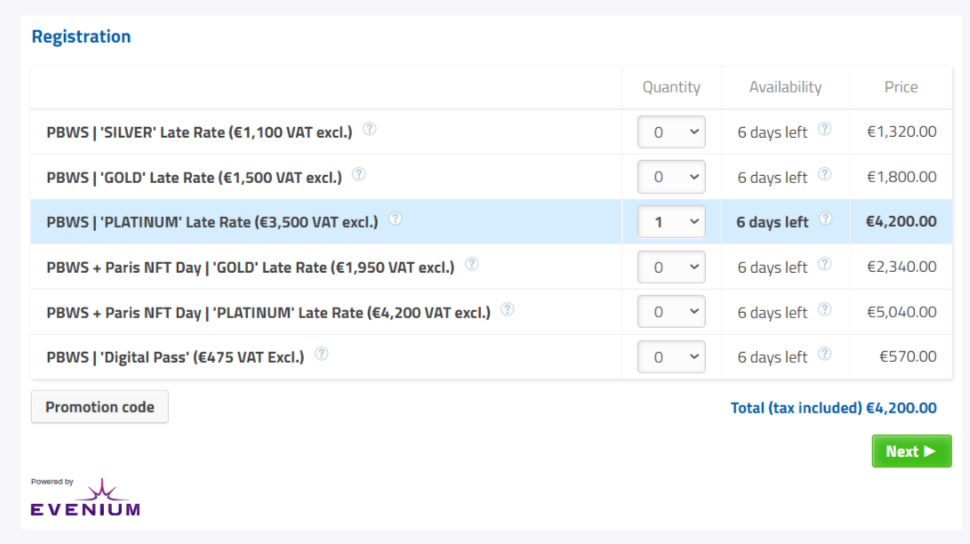Screen dimensions: 970x544
Task: Open quantity dropdown for Paris NFT Day PLATINUM
Action: click(x=671, y=312)
